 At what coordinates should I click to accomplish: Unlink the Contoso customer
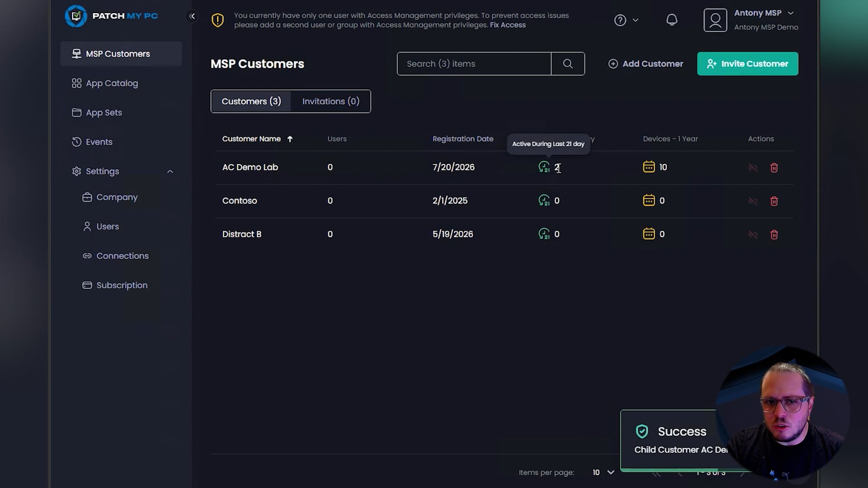point(753,201)
